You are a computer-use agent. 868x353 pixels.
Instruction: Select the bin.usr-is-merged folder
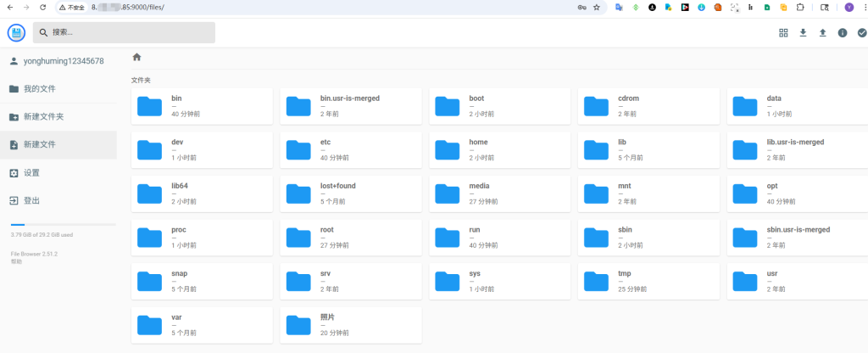pos(351,106)
